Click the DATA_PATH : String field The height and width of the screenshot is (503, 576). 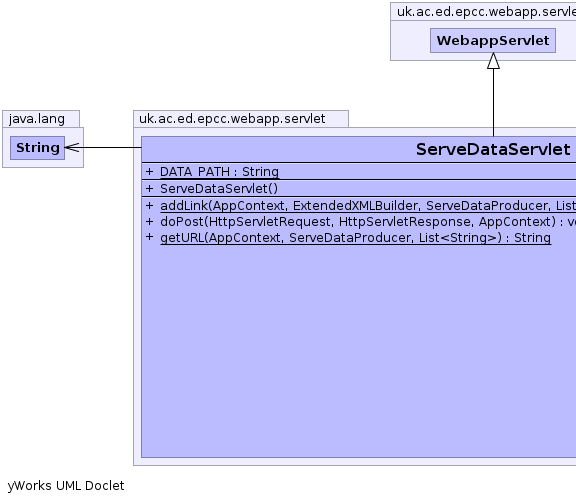click(x=219, y=172)
